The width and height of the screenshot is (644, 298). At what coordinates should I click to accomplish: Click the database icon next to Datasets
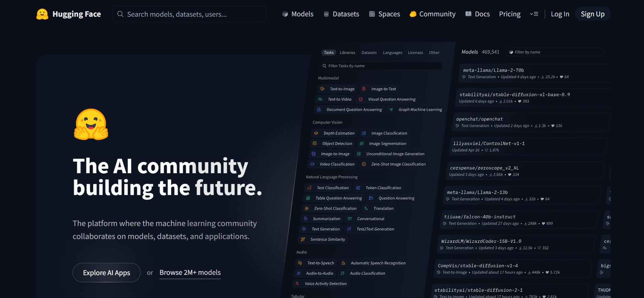(x=326, y=14)
